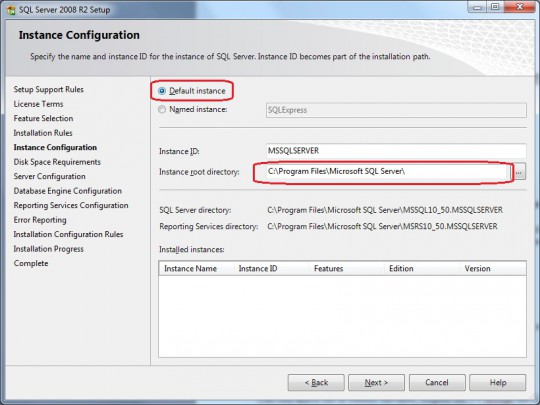Click the Named instance SQLExpress text field
540x405 pixels.
point(396,110)
